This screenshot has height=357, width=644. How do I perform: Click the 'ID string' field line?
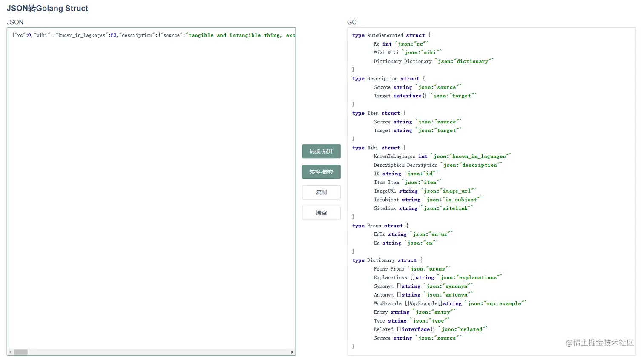tap(406, 174)
